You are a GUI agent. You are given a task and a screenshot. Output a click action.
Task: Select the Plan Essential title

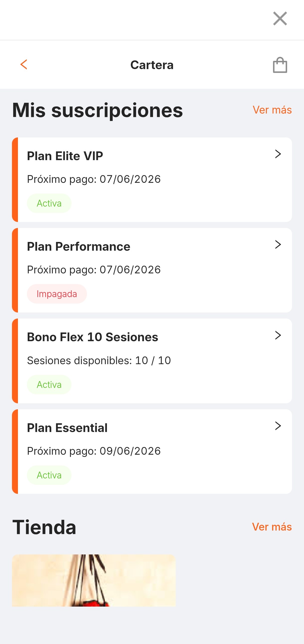tap(67, 428)
